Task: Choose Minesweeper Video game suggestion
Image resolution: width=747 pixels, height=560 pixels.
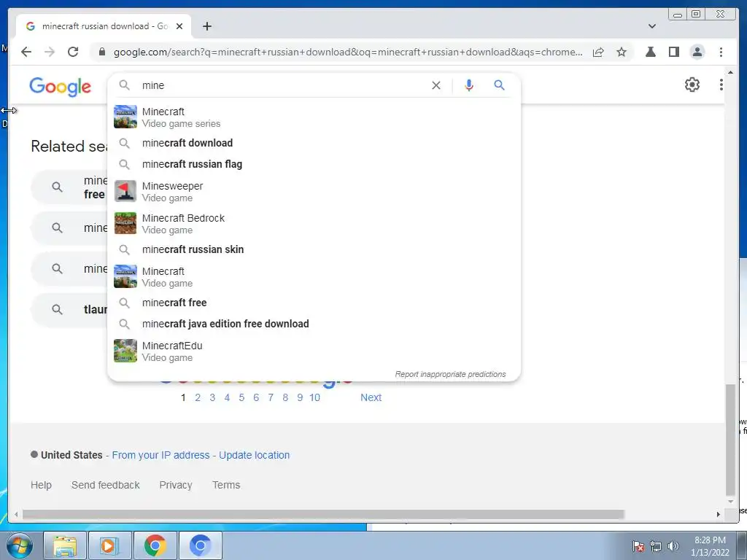Action: pyautogui.click(x=314, y=192)
